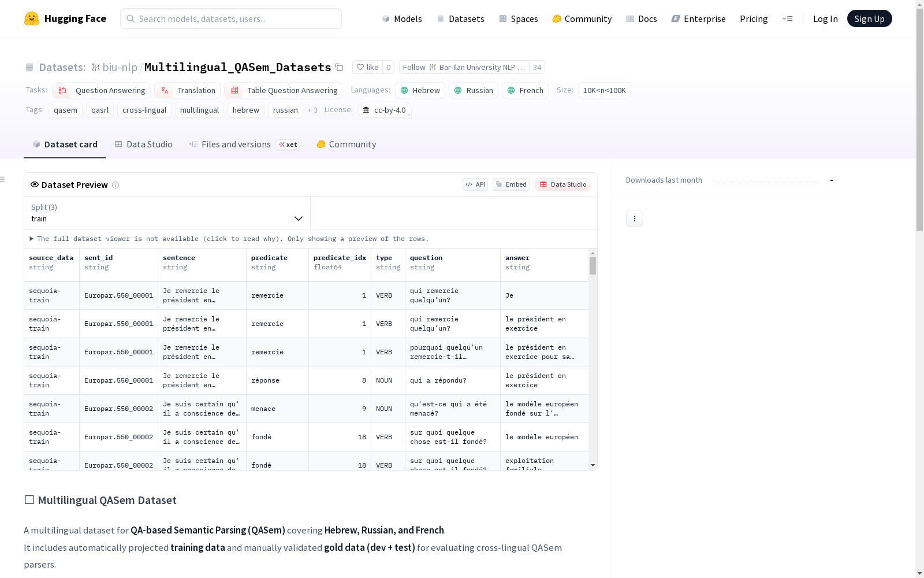Image resolution: width=924 pixels, height=578 pixels.
Task: Open the Files and versions tab
Action: coord(244,144)
